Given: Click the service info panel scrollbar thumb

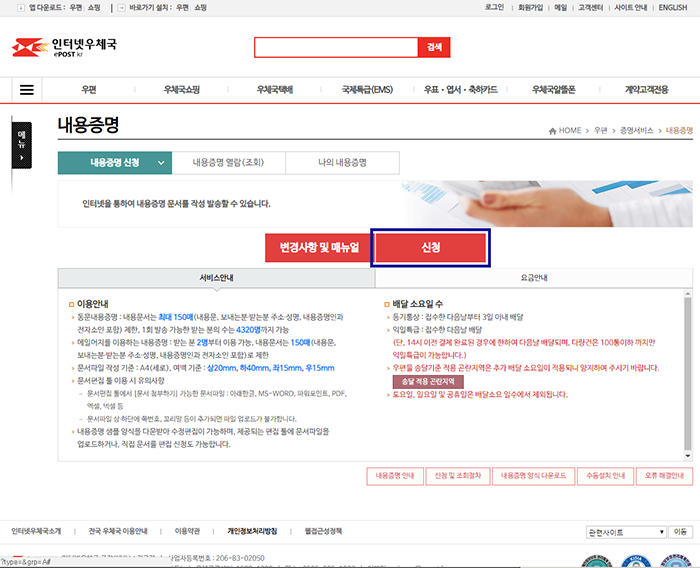Looking at the screenshot, I should click(x=688, y=374).
